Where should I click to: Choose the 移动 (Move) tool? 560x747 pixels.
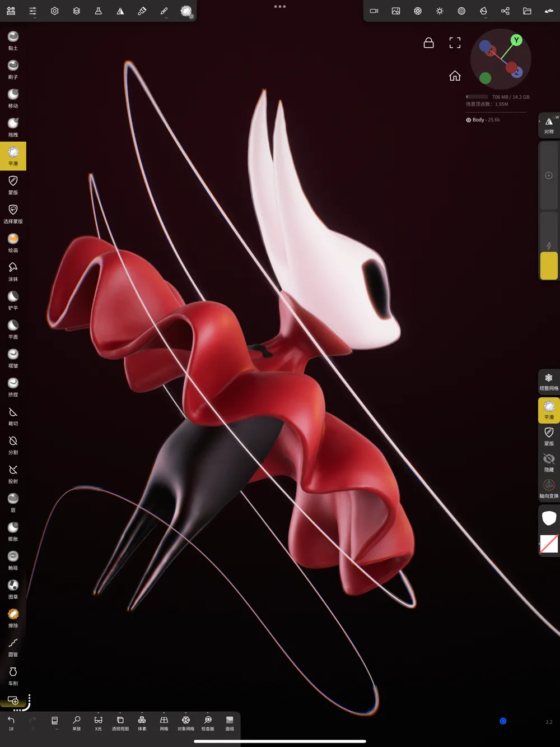tap(13, 98)
